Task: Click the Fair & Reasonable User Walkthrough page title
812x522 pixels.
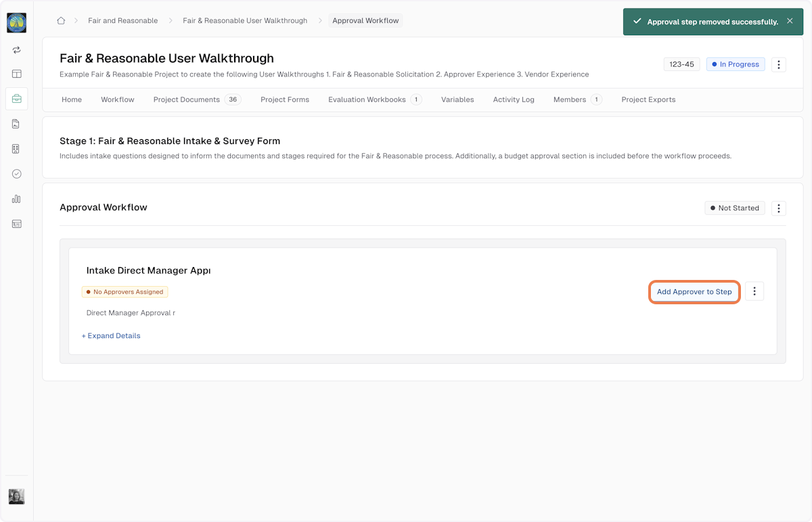Action: coord(166,58)
